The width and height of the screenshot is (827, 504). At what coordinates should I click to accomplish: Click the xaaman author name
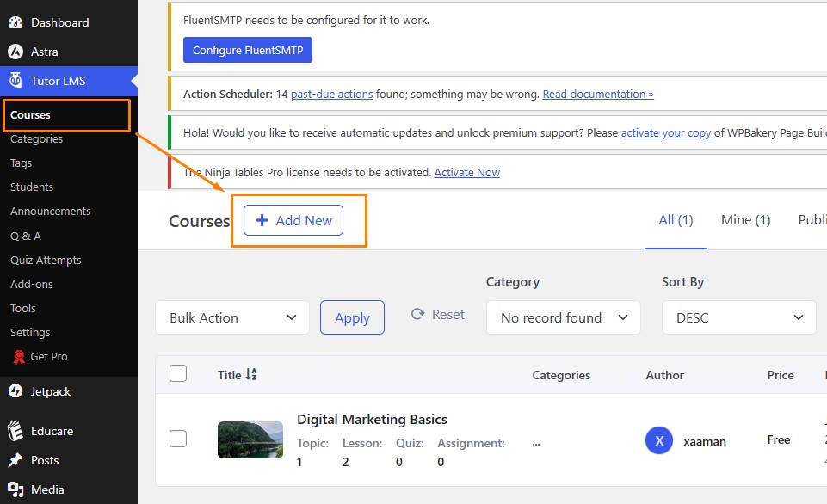pos(705,441)
